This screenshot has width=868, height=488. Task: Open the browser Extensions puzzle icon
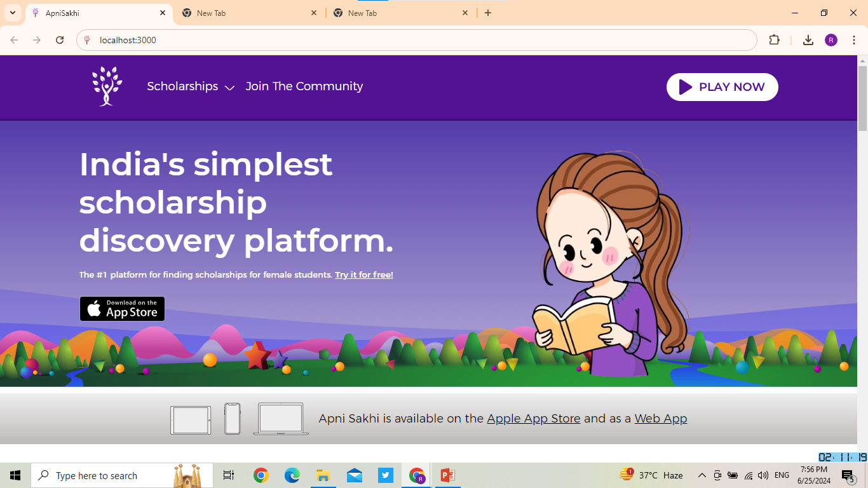[774, 40]
